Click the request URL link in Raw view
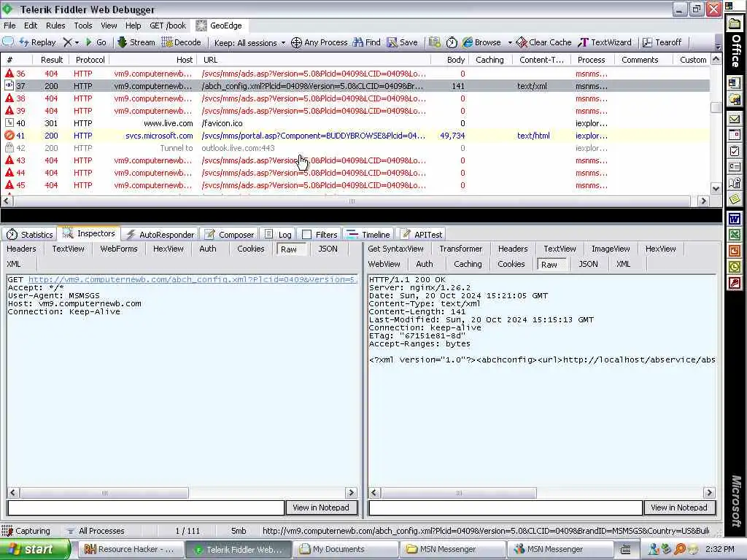The image size is (747, 560). 193,279
